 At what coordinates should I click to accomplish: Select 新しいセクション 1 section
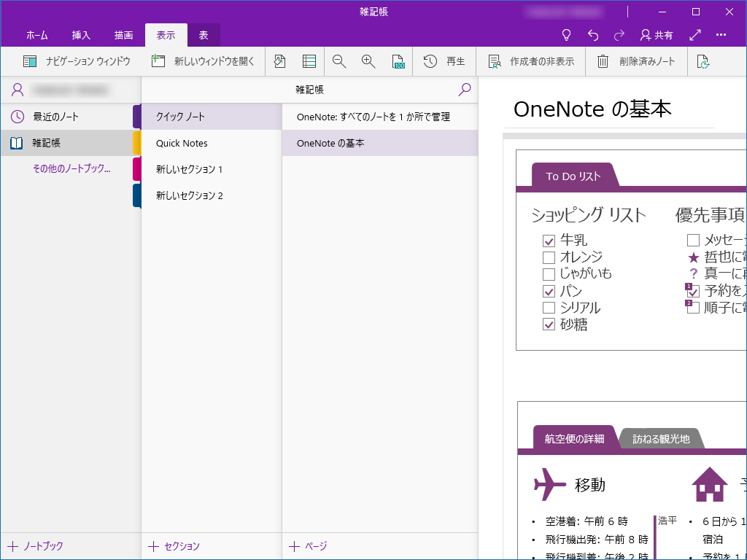coord(212,169)
